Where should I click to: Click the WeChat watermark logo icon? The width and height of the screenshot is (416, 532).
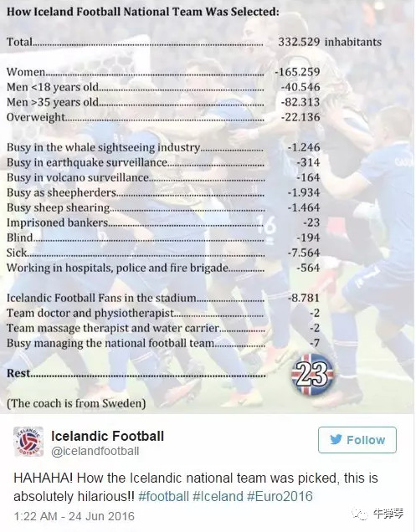coord(360,514)
